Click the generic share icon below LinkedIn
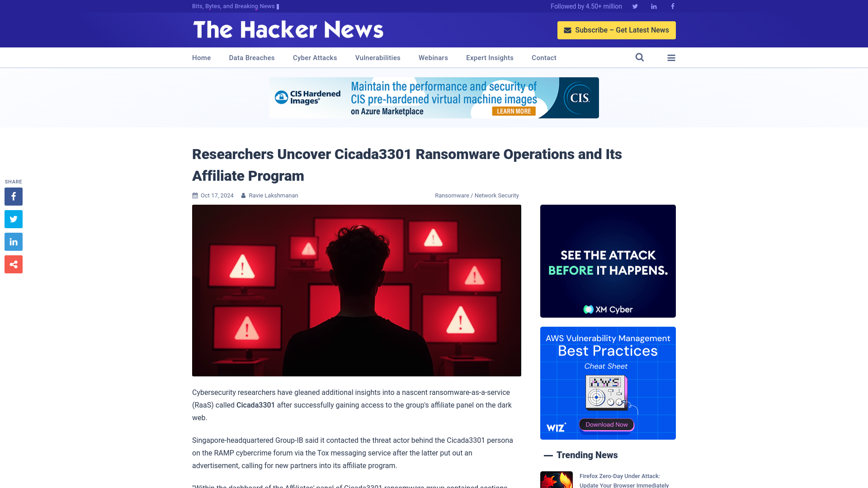The image size is (868, 488). (x=13, y=264)
